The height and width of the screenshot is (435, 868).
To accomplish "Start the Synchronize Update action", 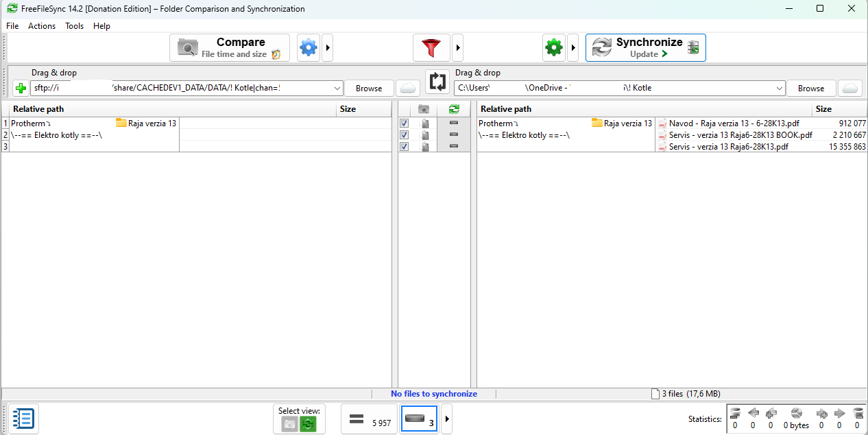I will [646, 48].
